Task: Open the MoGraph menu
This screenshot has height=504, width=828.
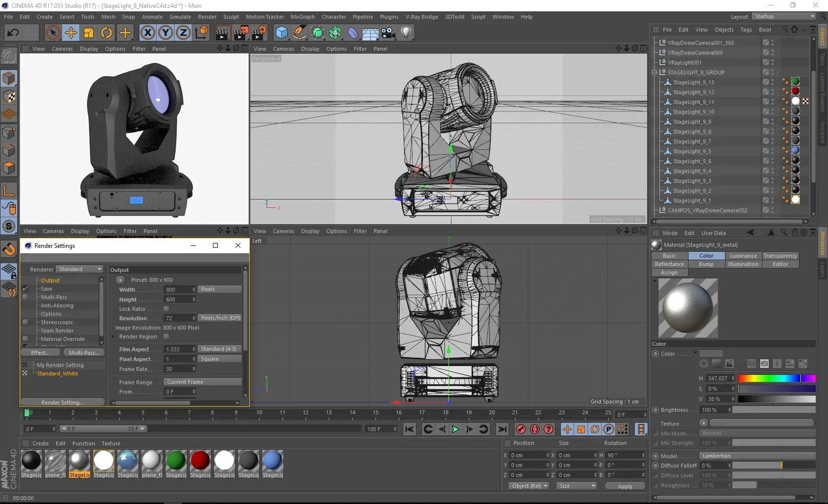Action: click(x=303, y=17)
